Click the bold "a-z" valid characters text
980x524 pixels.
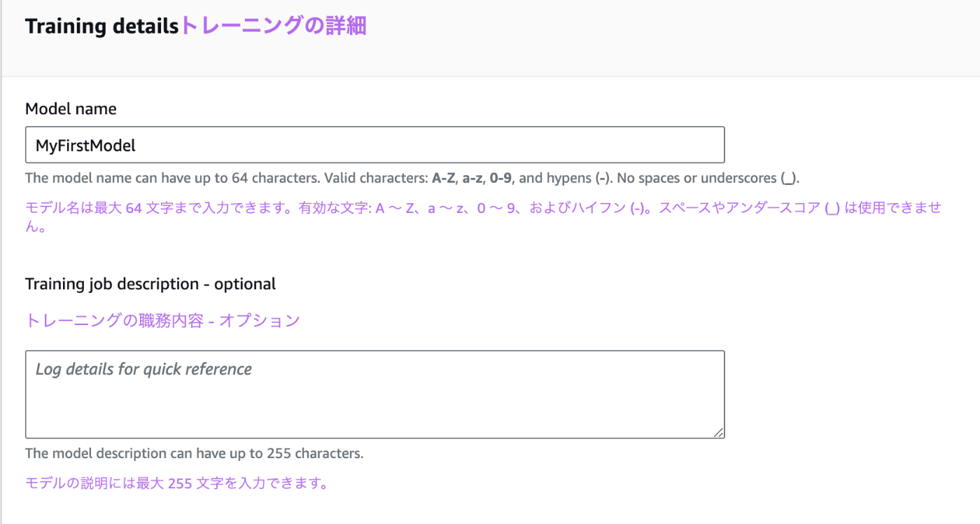coord(473,178)
